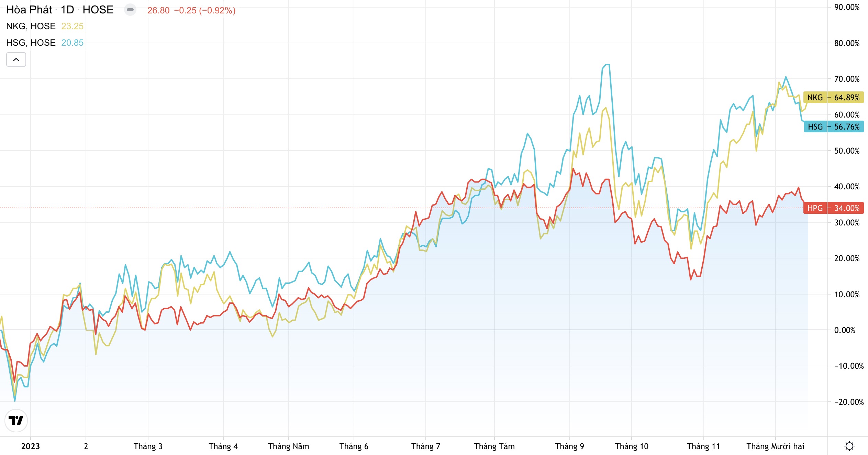
Task: Click the 50.00% scale label
Action: click(x=847, y=151)
